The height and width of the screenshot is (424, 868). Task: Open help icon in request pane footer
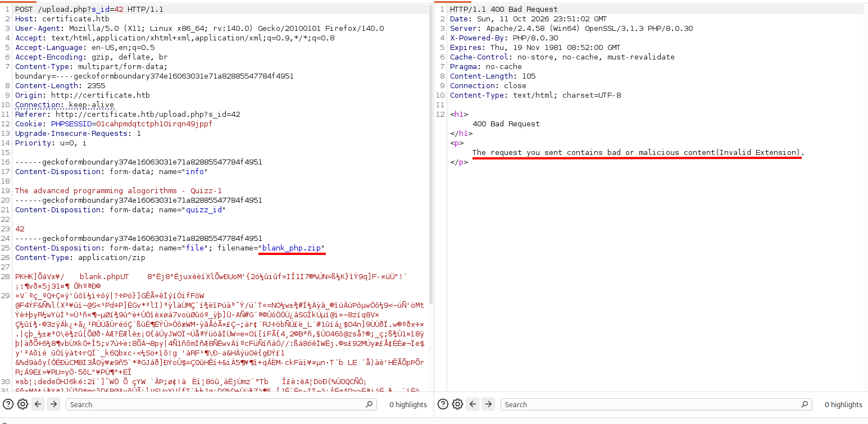tap(8, 404)
